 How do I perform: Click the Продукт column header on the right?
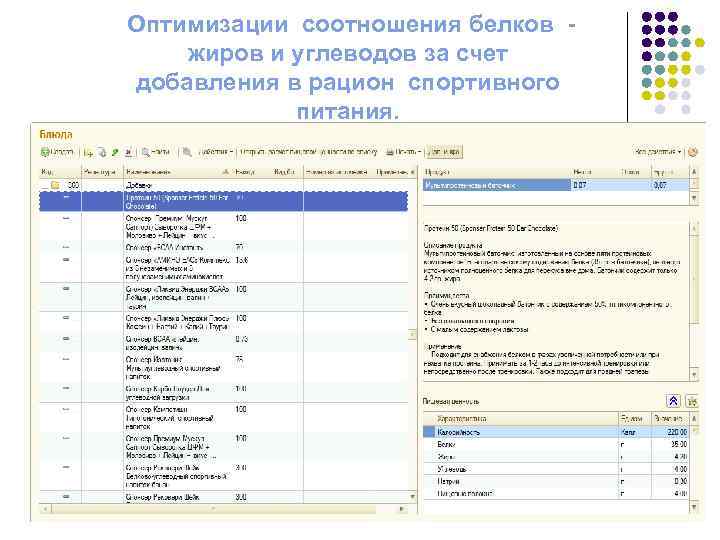pyautogui.click(x=497, y=172)
